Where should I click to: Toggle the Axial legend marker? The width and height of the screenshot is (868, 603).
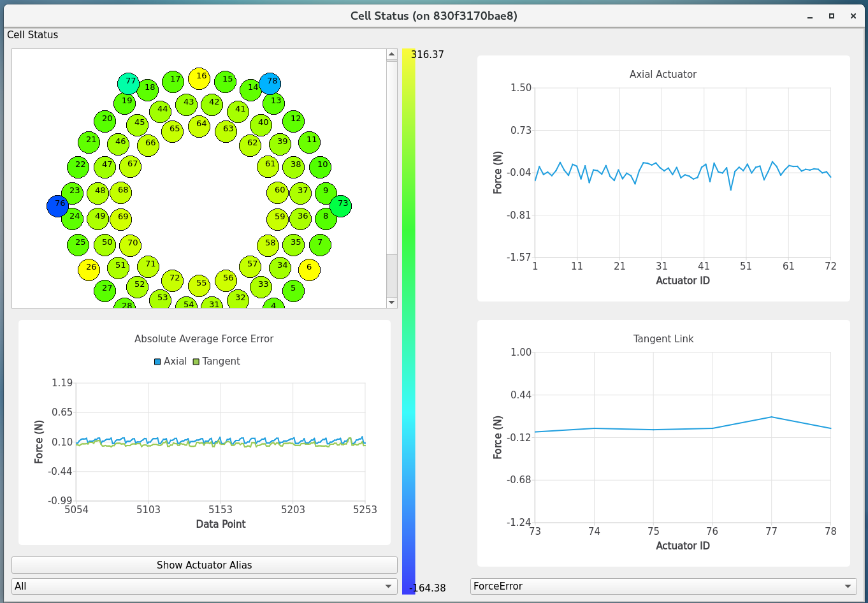pos(157,361)
